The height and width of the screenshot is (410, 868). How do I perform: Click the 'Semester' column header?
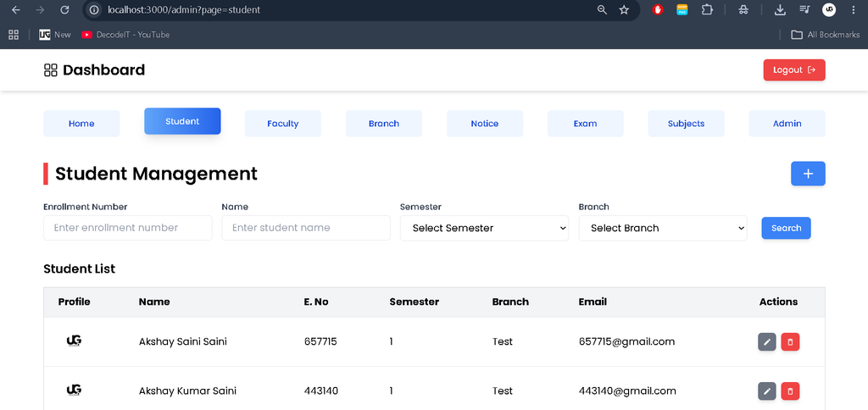414,302
